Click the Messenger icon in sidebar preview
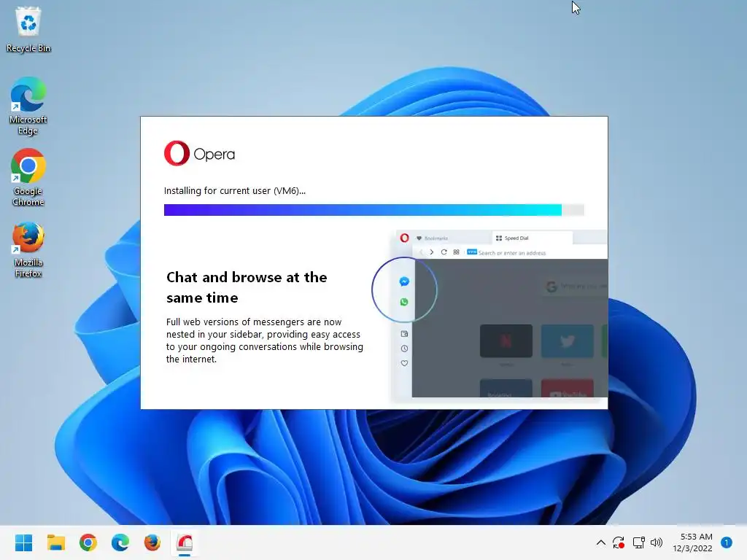This screenshot has width=747, height=560. pyautogui.click(x=404, y=281)
